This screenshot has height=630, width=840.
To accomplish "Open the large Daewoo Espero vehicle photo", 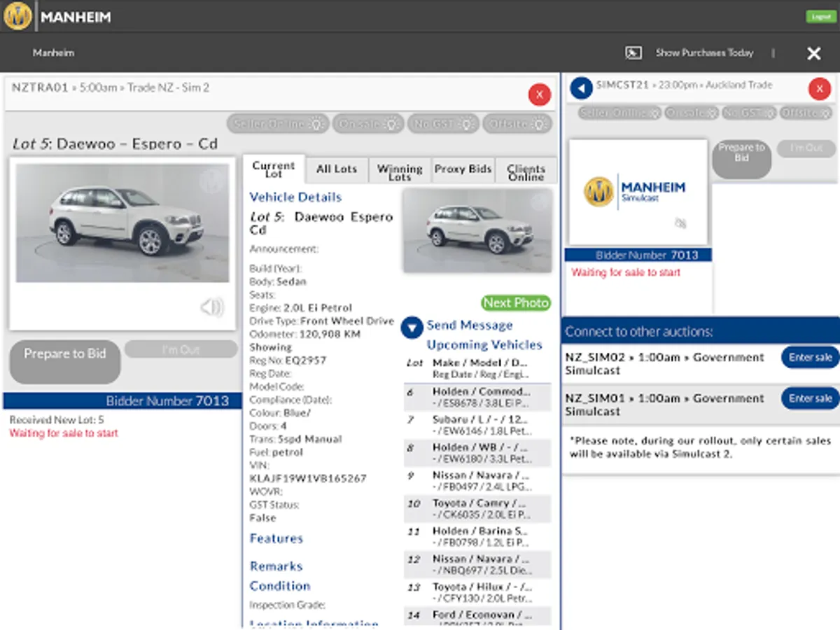I will pos(122,223).
